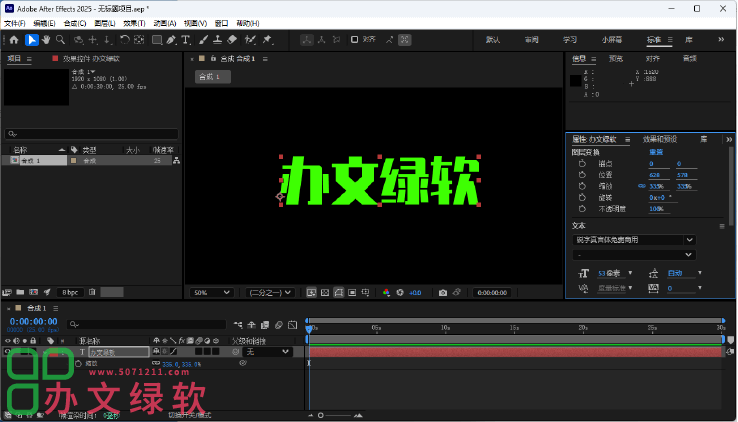Open the 效果(T) menu
Viewport: 738px width, 422px height.
pos(134,23)
